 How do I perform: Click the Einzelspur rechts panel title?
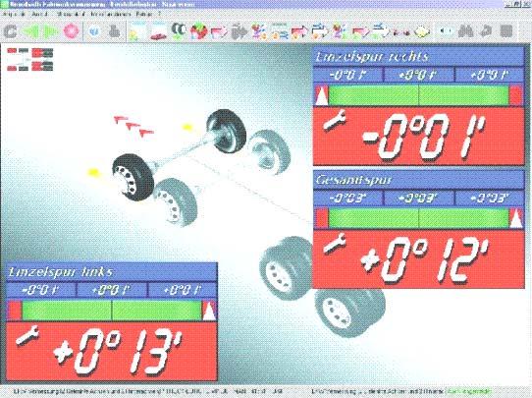372,56
